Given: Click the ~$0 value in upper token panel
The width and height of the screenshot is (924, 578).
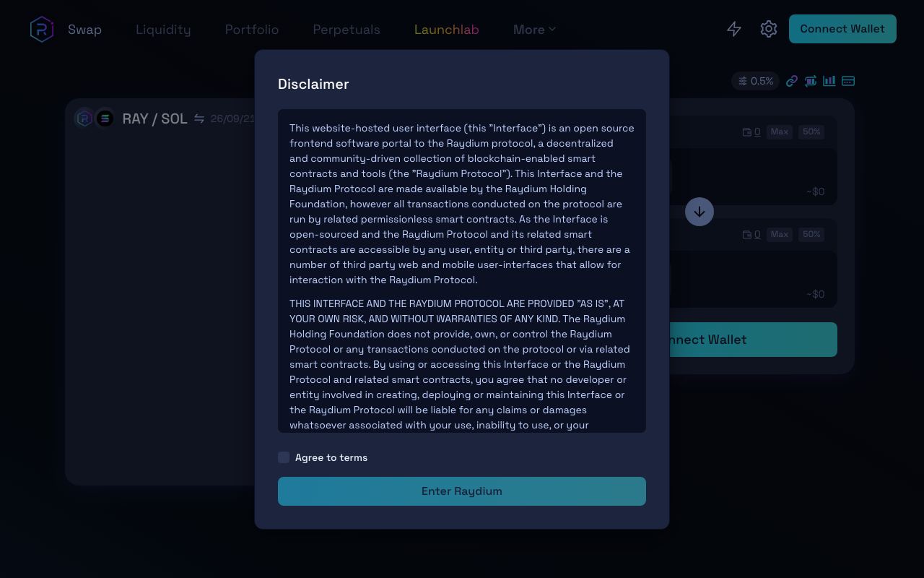Looking at the screenshot, I should tap(816, 191).
